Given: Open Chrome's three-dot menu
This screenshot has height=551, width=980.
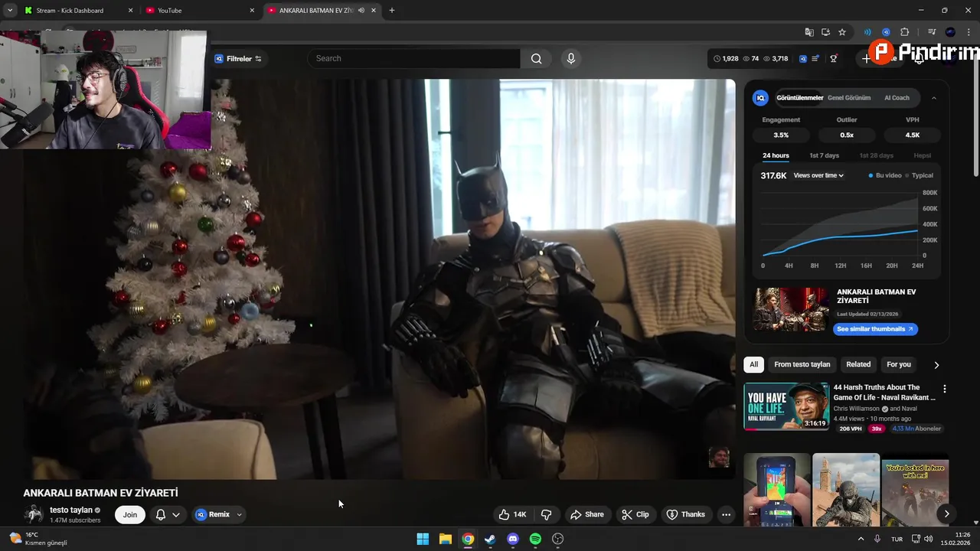Looking at the screenshot, I should pyautogui.click(x=968, y=32).
